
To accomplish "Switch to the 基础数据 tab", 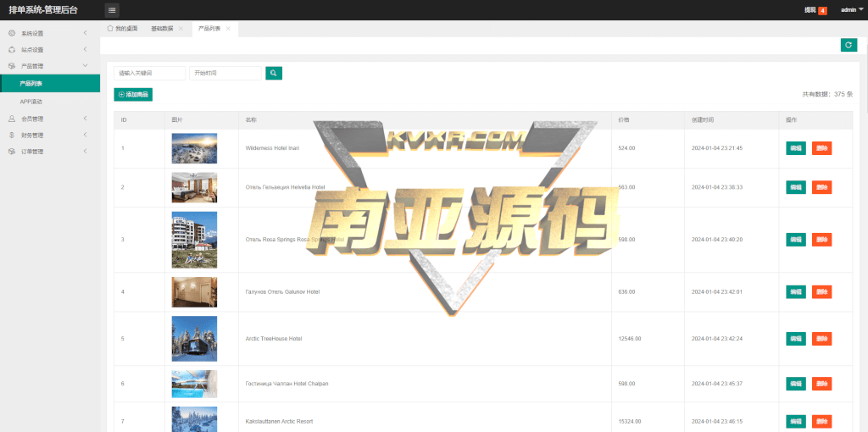I will [x=162, y=29].
